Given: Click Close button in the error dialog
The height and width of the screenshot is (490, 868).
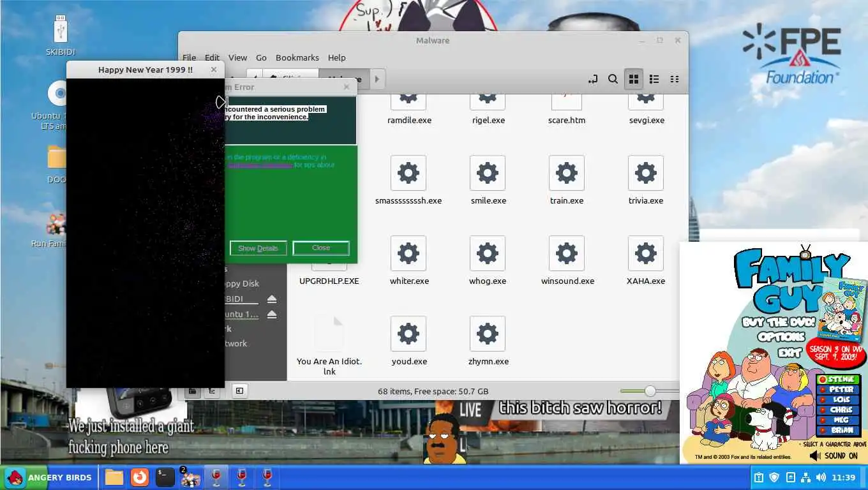Looking at the screenshot, I should point(321,248).
